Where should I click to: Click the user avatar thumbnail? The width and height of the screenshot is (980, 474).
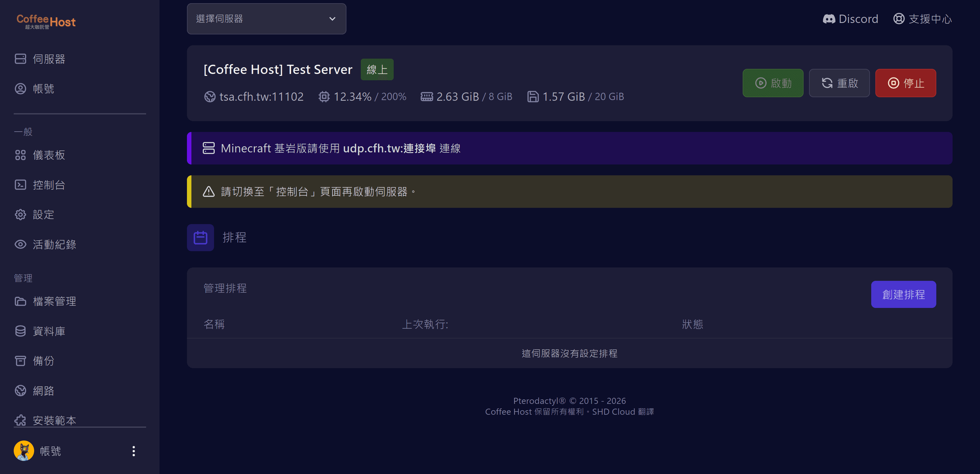[24, 451]
